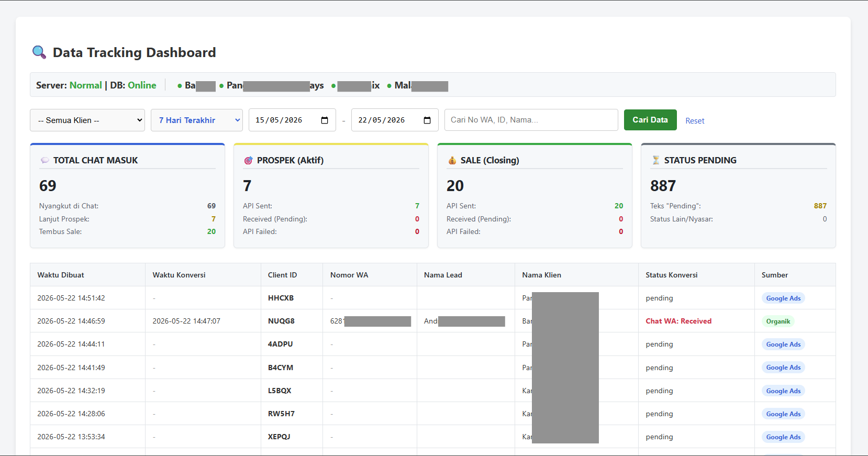
Task: Focus the Cari No WA, ID, Nama search field
Action: 531,120
